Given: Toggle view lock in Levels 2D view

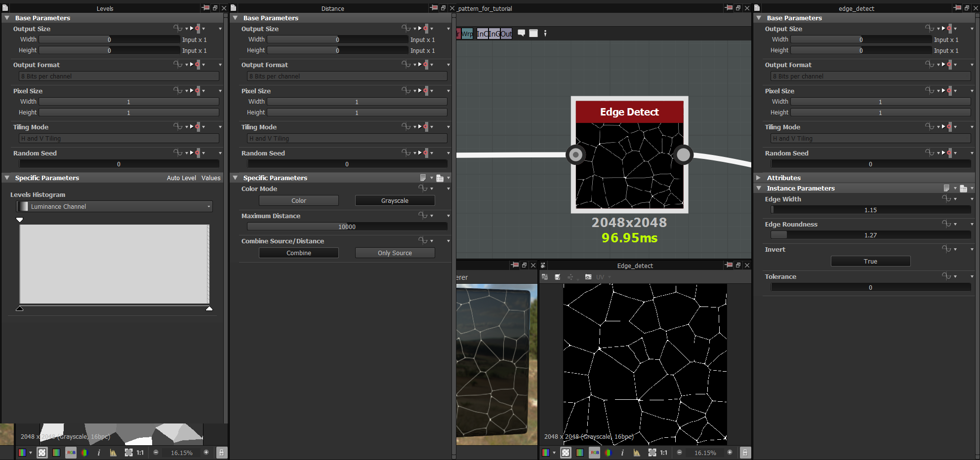Looking at the screenshot, I should (221, 453).
